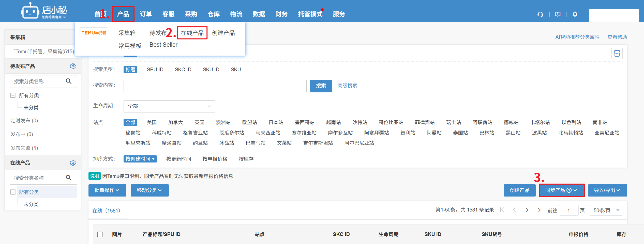Collapse 所有分类 tree under 在线产品
644x244 pixels.
click(13, 192)
